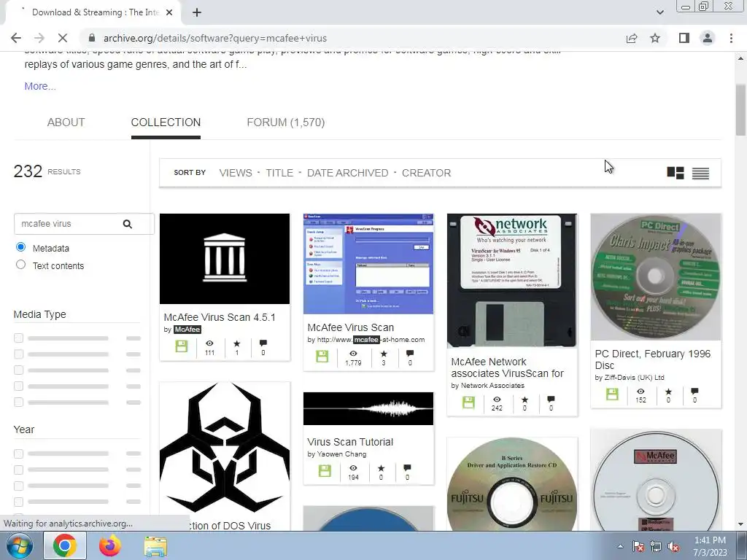This screenshot has width=747, height=560.
Task: Open the VirusScan blue window screenshot thumbnail
Action: click(x=368, y=264)
